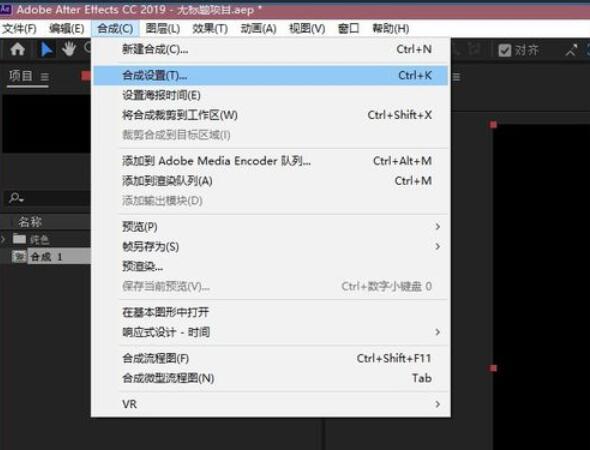Choose 在基本图形中打开 entry
Viewport: 590px width, 450px height.
[x=271, y=312]
